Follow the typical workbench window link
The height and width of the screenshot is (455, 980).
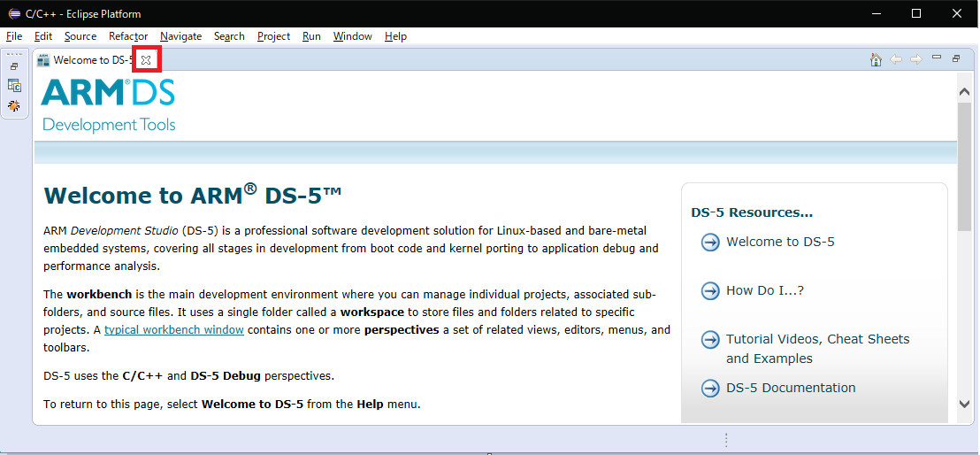pyautogui.click(x=173, y=330)
